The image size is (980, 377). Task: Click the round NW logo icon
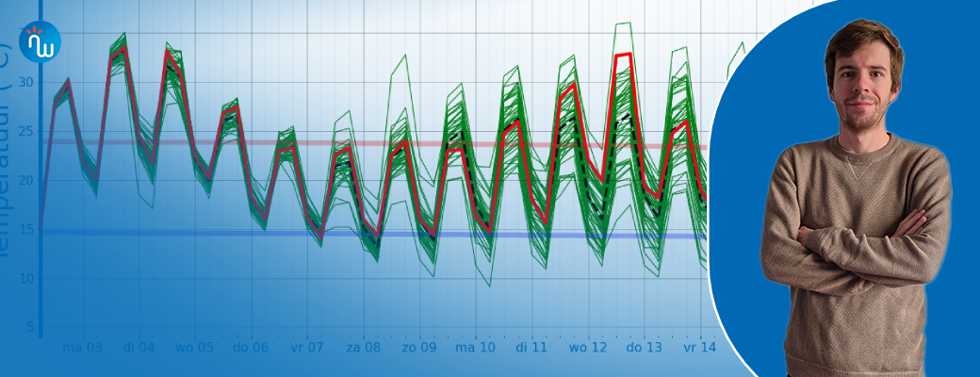click(x=40, y=41)
